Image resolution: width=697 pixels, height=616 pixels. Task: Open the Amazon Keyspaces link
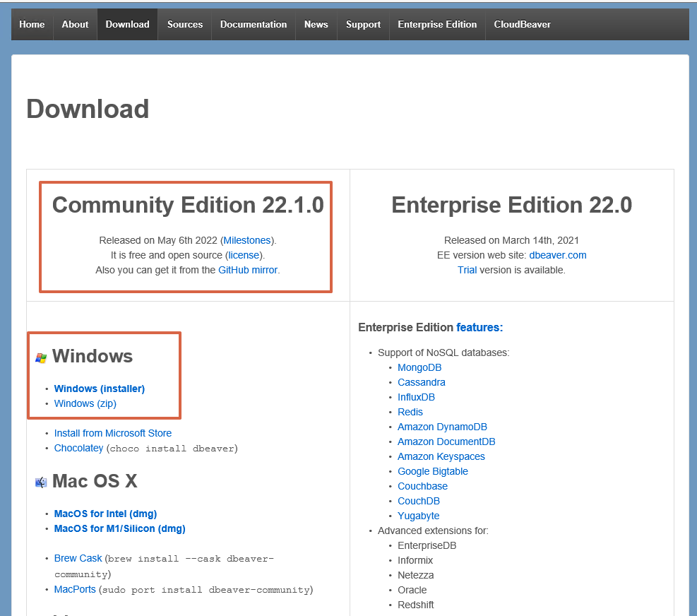point(441,456)
